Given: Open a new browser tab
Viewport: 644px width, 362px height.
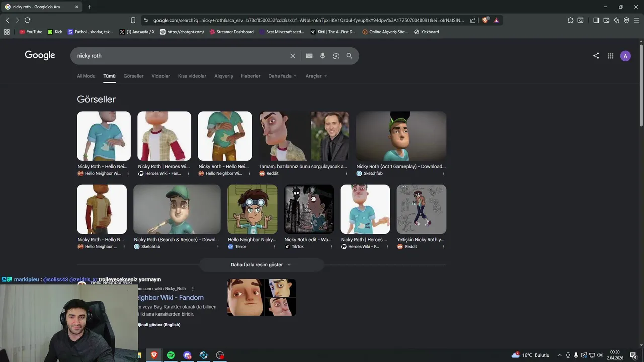Looking at the screenshot, I should point(89,7).
